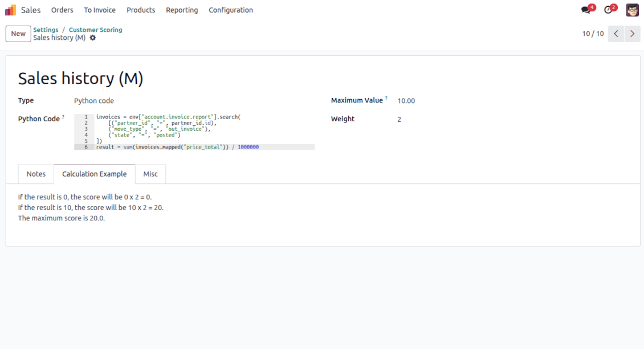This screenshot has width=644, height=349.
Task: Go to the previous record arrow
Action: 616,34
